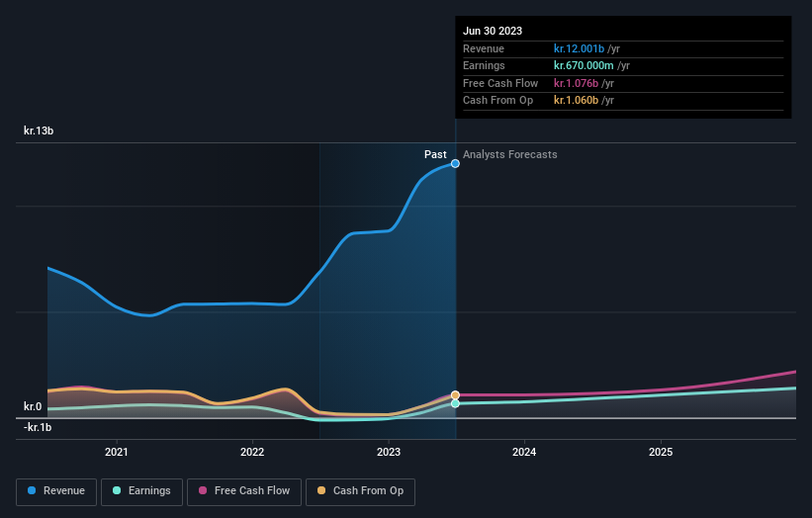
Task: Click the Cash From Op tooltip row label
Action: click(497, 101)
